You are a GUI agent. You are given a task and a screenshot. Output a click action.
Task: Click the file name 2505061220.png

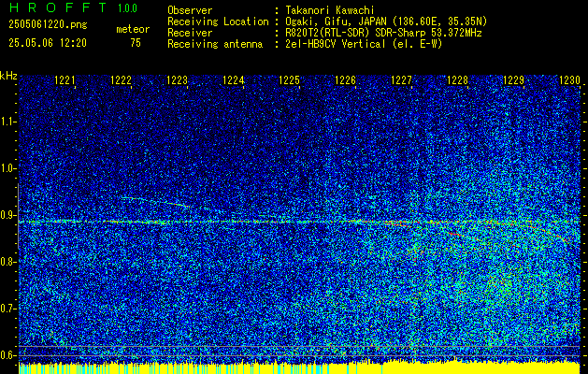48,25
